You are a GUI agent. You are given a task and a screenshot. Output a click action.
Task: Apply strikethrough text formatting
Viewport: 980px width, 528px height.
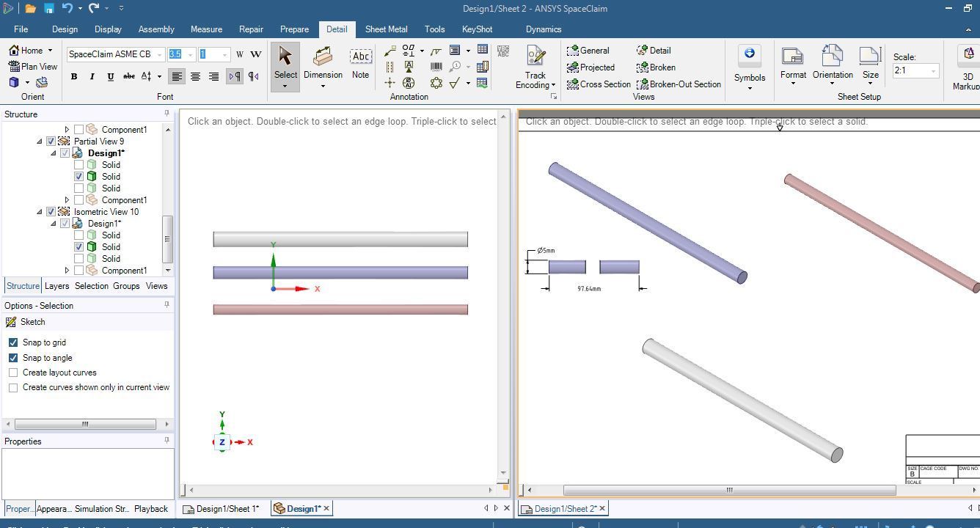pyautogui.click(x=128, y=76)
